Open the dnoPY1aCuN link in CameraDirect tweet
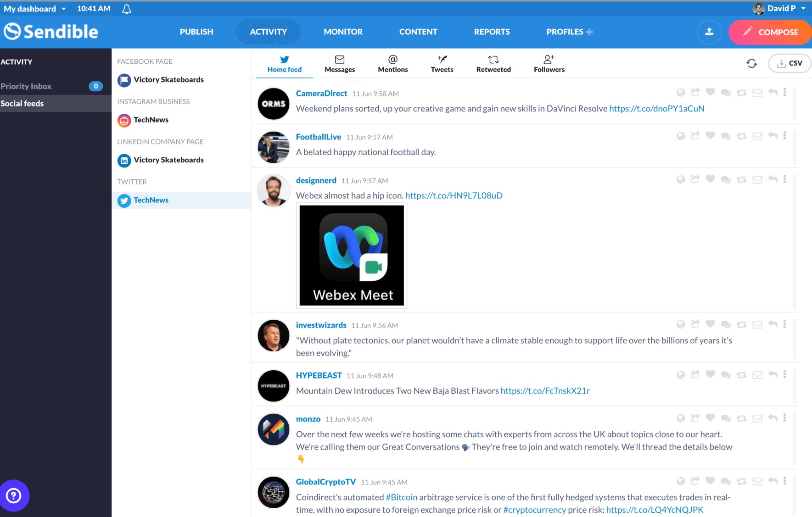The height and width of the screenshot is (517, 812). 656,108
